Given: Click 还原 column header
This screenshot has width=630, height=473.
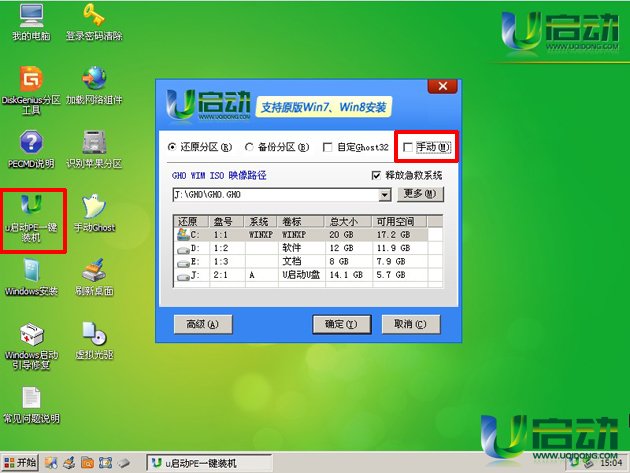Looking at the screenshot, I should tap(191, 221).
